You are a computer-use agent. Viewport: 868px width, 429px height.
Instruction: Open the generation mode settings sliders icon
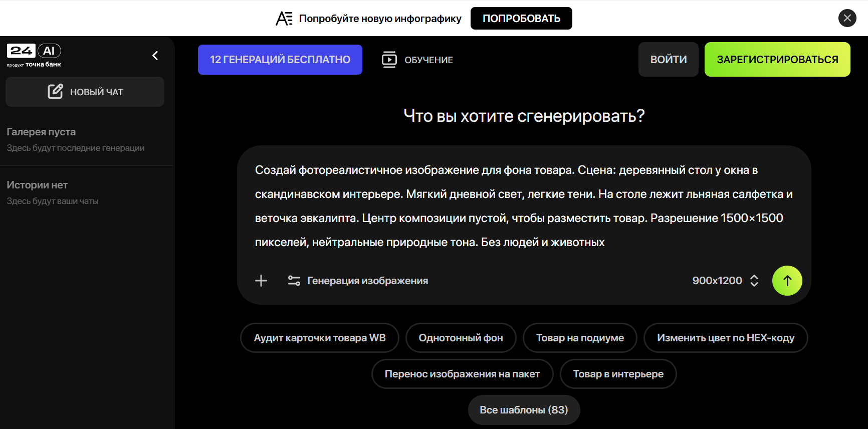click(x=294, y=281)
